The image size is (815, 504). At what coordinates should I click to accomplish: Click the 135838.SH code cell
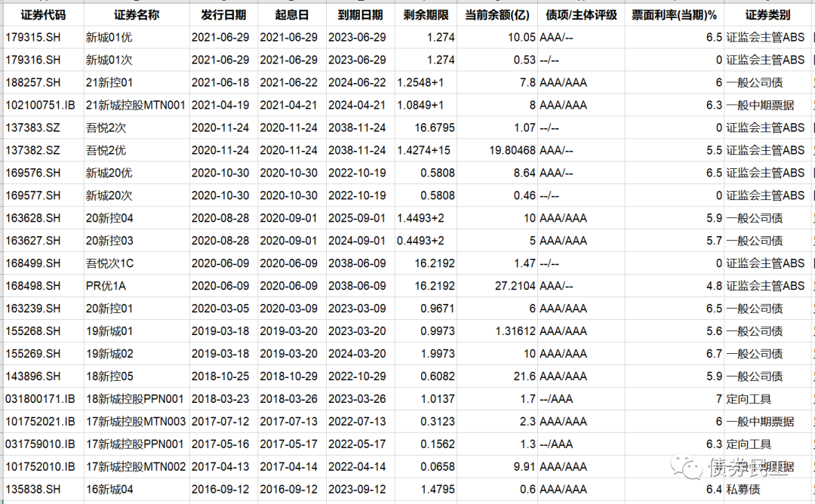coord(32,490)
